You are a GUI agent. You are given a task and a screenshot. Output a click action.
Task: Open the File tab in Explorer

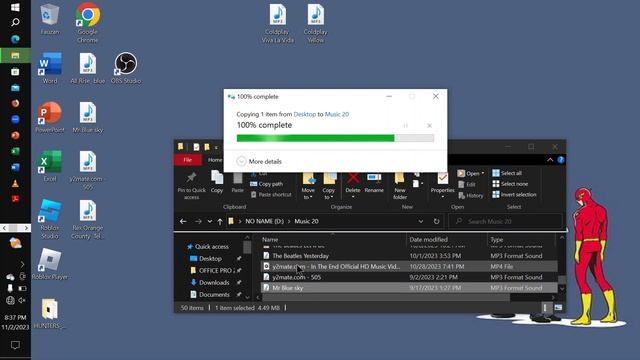(187, 160)
